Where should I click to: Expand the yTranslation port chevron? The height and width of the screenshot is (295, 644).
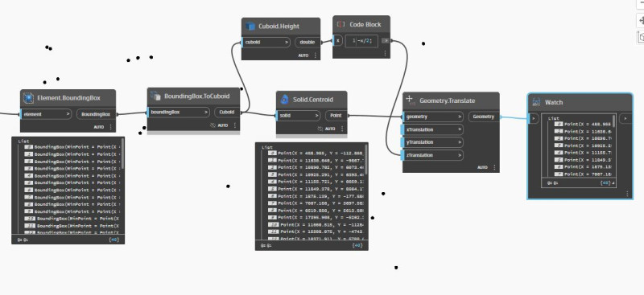point(460,142)
